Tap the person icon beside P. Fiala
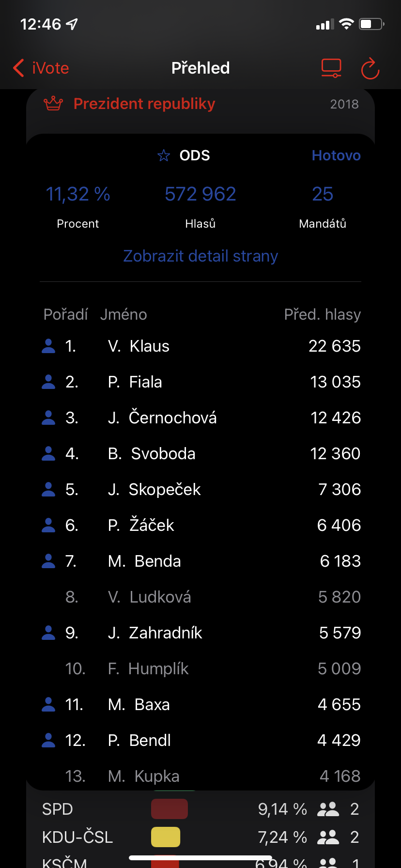This screenshot has width=401, height=868. (48, 382)
